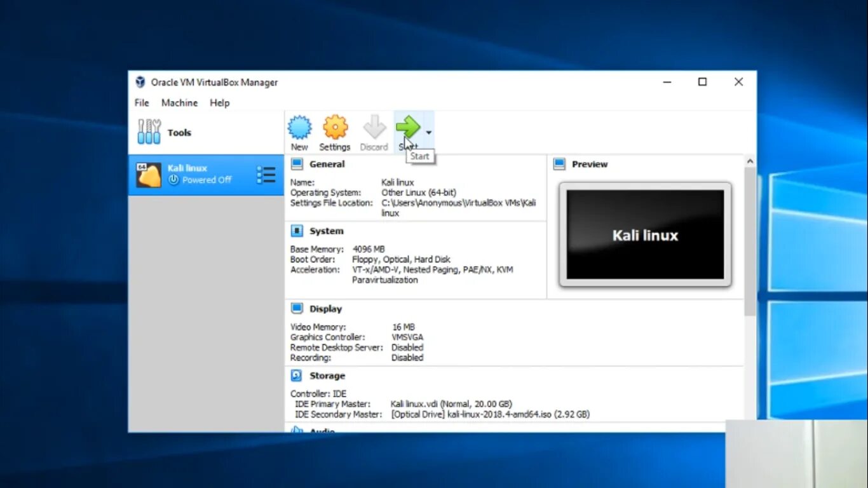Open the Kali linux machine menu icon
This screenshot has height=488, width=868.
click(266, 175)
